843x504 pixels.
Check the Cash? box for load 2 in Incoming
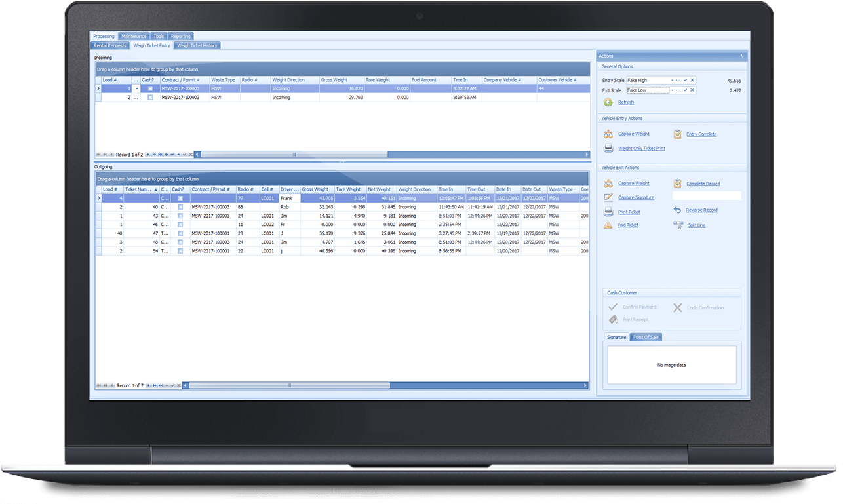tap(150, 97)
